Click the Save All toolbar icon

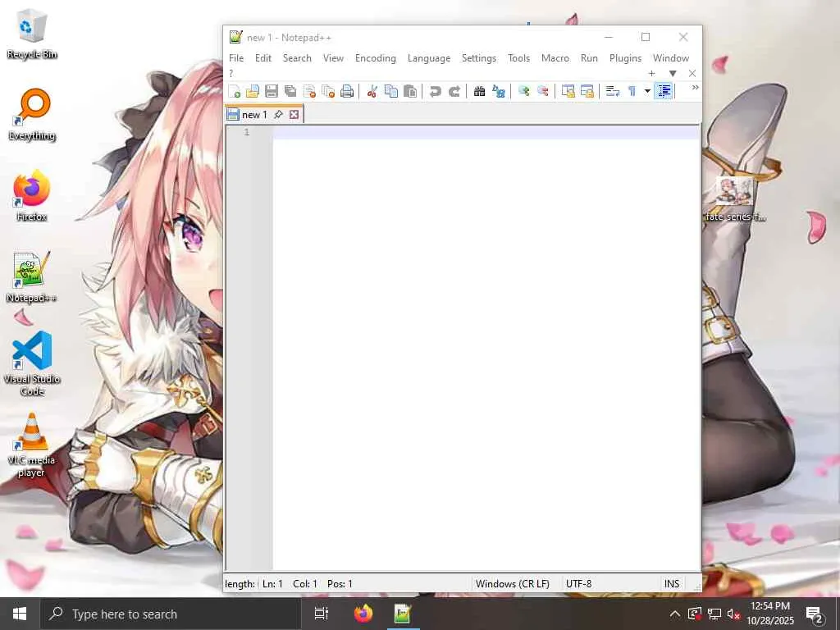(x=290, y=91)
